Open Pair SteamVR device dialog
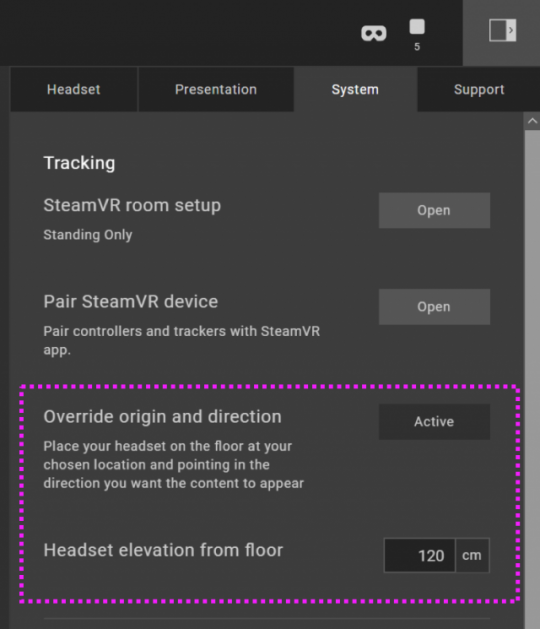This screenshot has width=540, height=629. [x=434, y=307]
